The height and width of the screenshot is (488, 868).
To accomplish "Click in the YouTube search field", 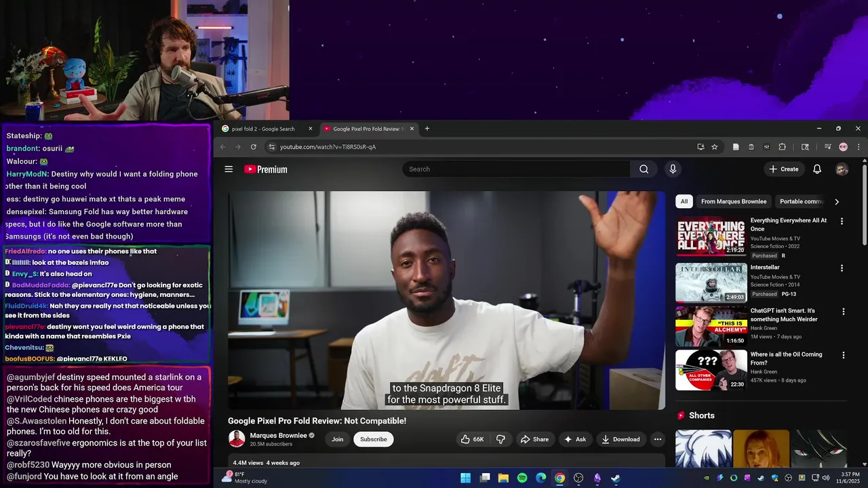I will coord(516,169).
